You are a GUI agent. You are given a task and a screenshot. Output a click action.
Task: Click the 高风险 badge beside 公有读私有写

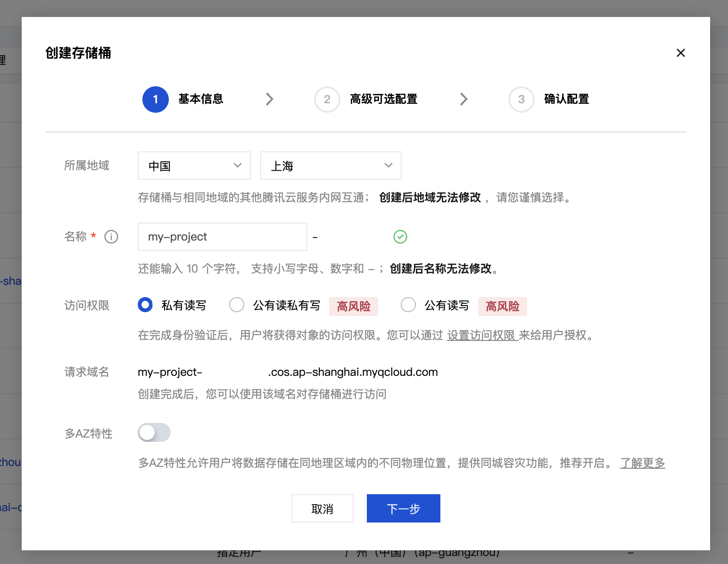[353, 306]
